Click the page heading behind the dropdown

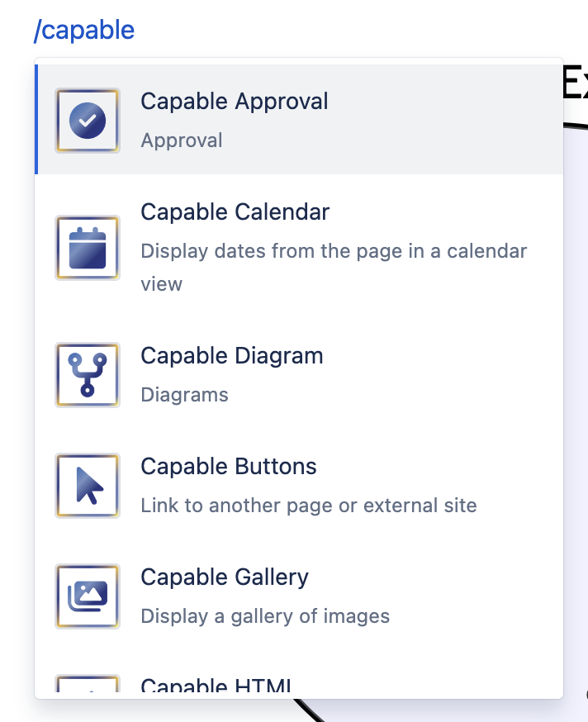click(x=575, y=83)
